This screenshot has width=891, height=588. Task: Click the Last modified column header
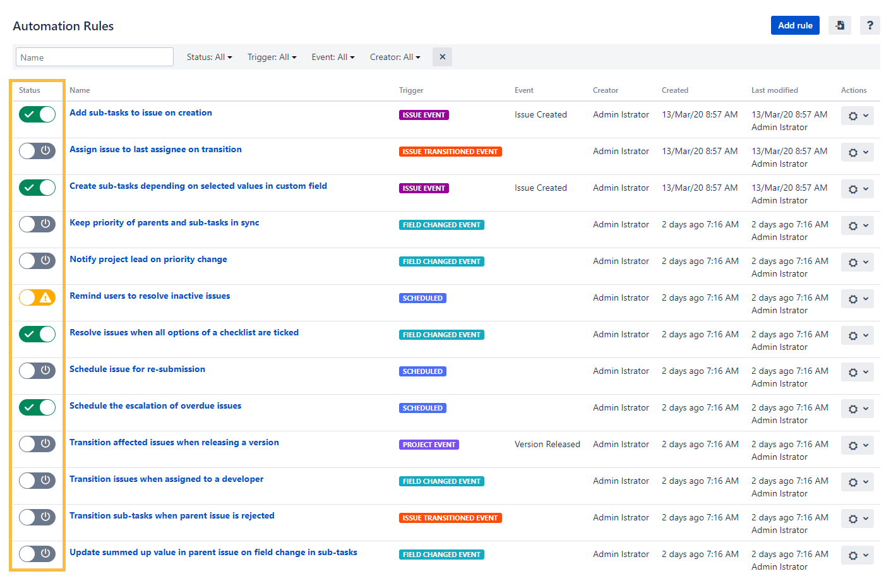[774, 90]
